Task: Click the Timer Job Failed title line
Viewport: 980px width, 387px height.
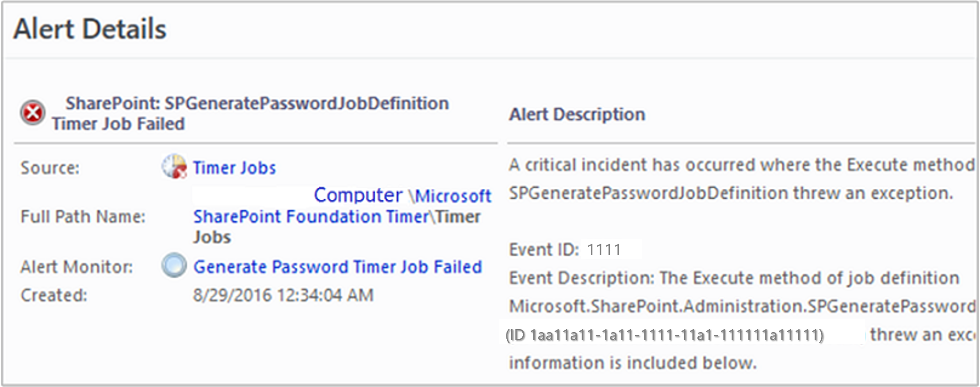Action: [x=119, y=124]
